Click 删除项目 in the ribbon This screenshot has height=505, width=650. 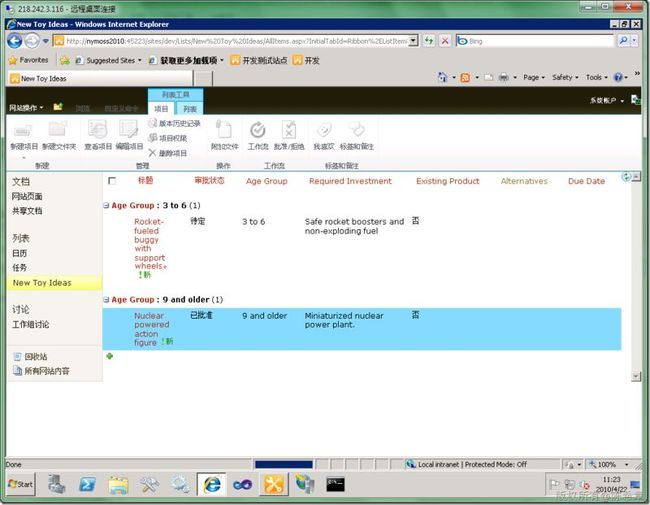tap(168, 153)
